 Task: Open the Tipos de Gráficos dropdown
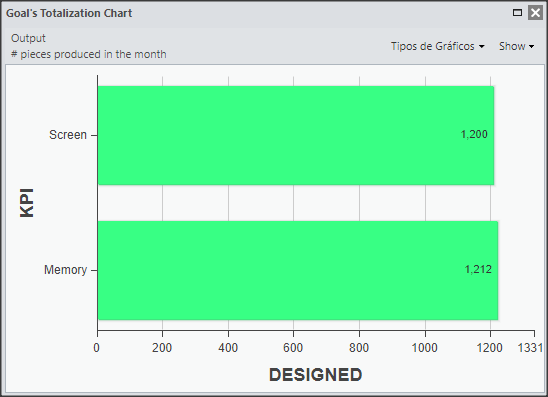click(438, 46)
